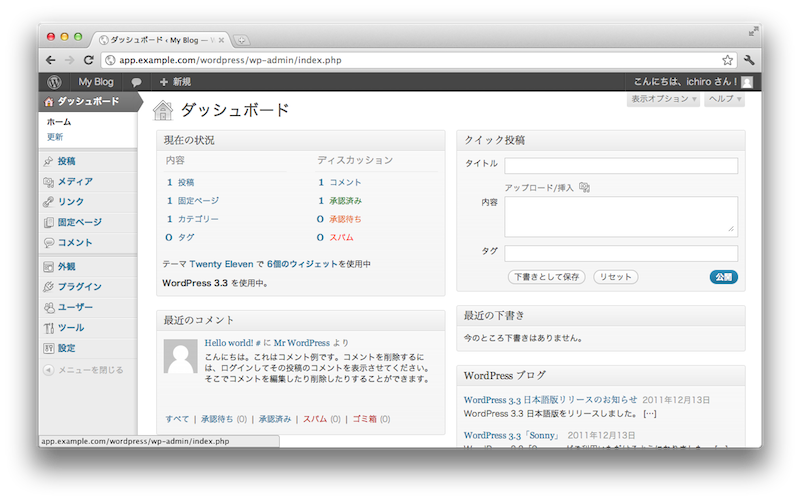Click the 内容 content text area
This screenshot has height=501, width=800.
[x=621, y=217]
